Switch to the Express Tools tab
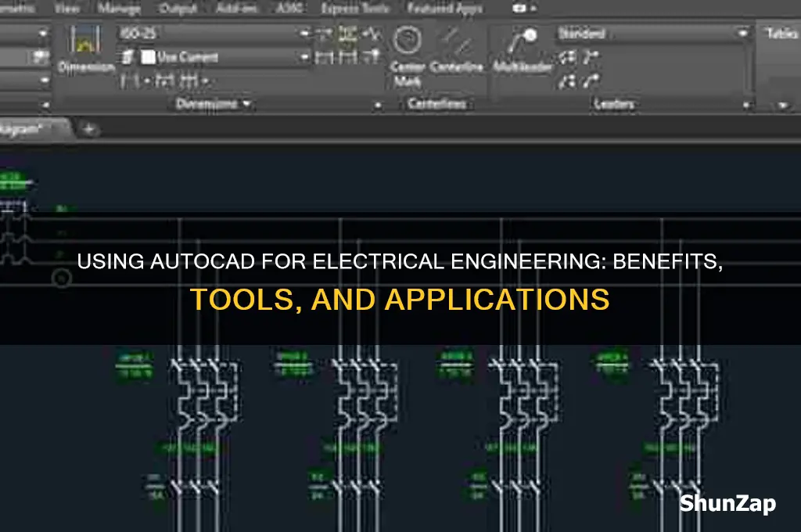Image resolution: width=801 pixels, height=532 pixels. (x=356, y=8)
